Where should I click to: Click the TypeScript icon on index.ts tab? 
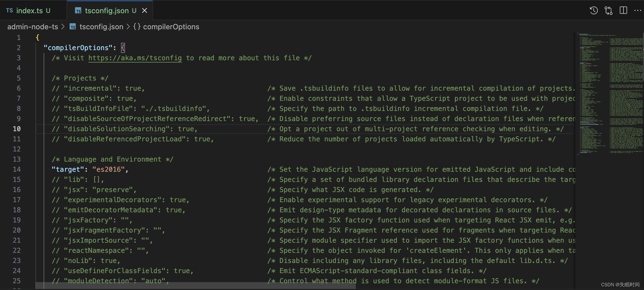click(10, 11)
